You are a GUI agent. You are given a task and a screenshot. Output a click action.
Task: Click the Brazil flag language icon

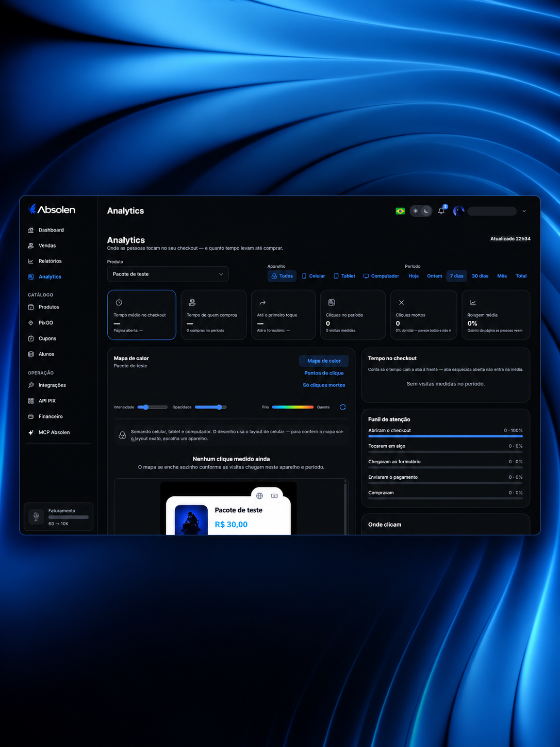[x=400, y=211]
